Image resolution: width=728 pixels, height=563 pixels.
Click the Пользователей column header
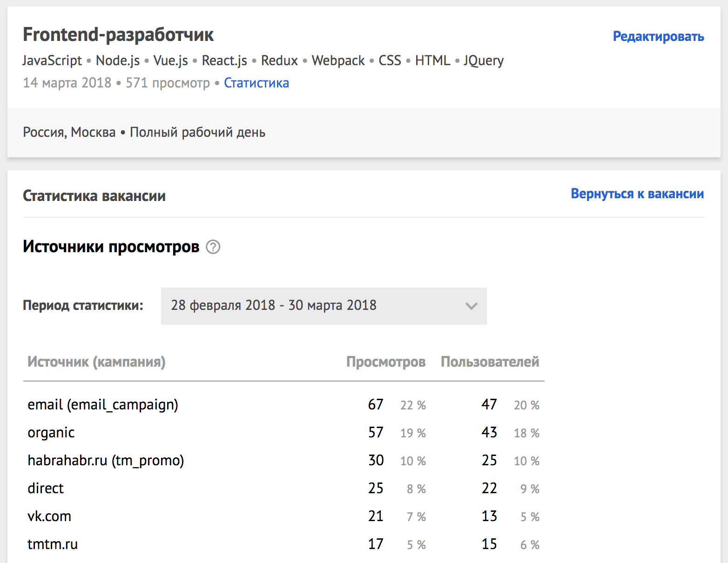[x=490, y=362]
